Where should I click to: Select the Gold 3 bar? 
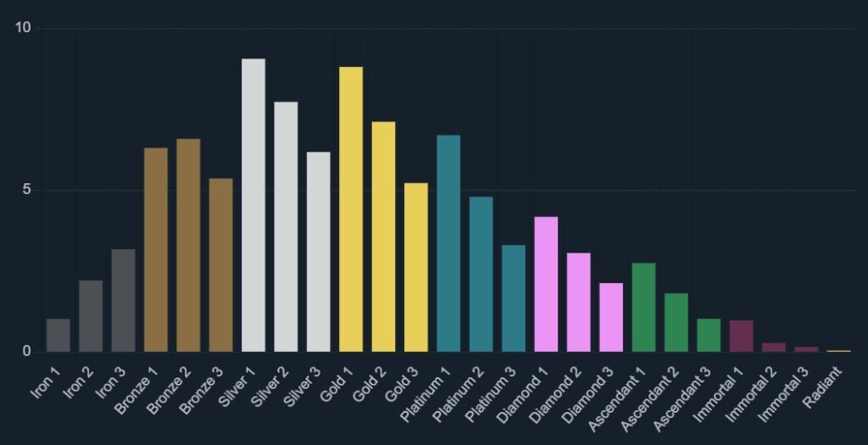click(416, 267)
